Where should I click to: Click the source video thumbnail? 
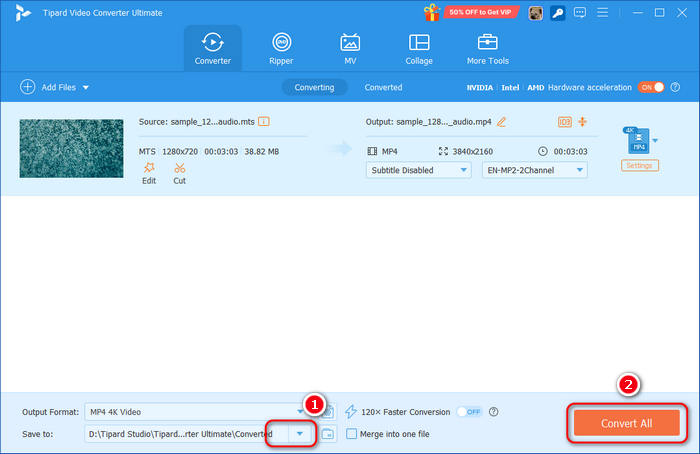click(70, 148)
